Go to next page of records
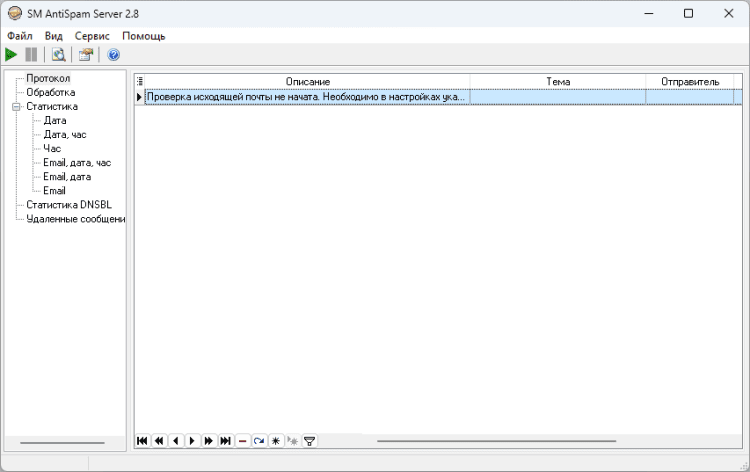The width and height of the screenshot is (750, 472). (x=209, y=440)
